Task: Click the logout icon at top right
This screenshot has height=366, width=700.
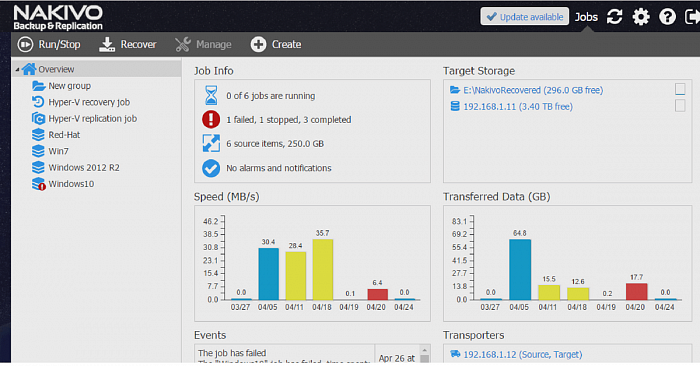Action: 692,17
